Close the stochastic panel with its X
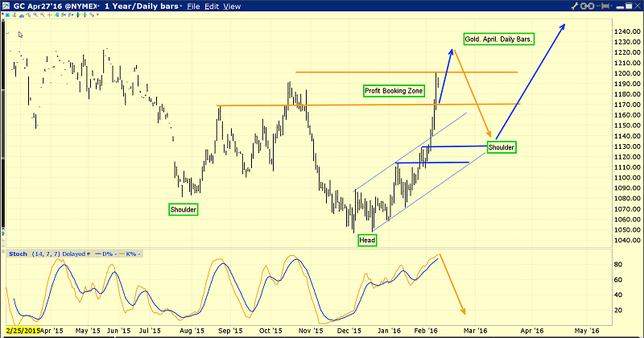Screen dimensions: 644x338 click(x=3, y=251)
